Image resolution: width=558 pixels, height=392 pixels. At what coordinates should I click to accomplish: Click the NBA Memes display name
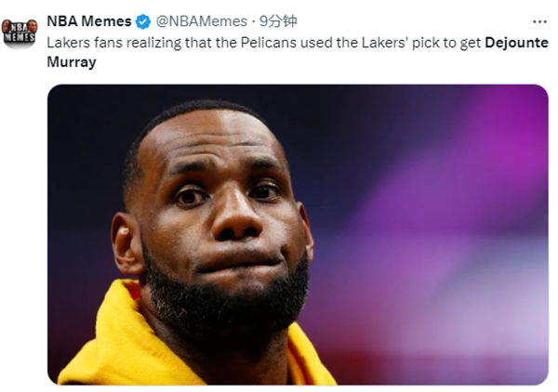[88, 21]
